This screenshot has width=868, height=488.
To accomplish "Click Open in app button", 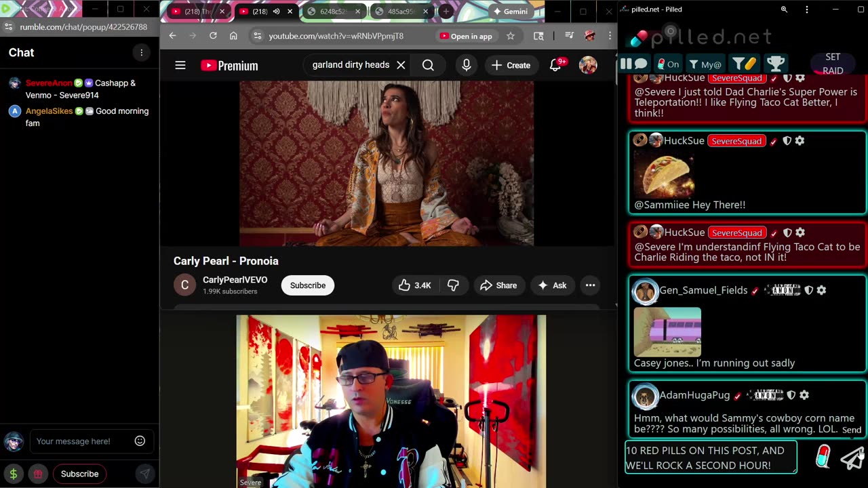I will pyautogui.click(x=466, y=36).
